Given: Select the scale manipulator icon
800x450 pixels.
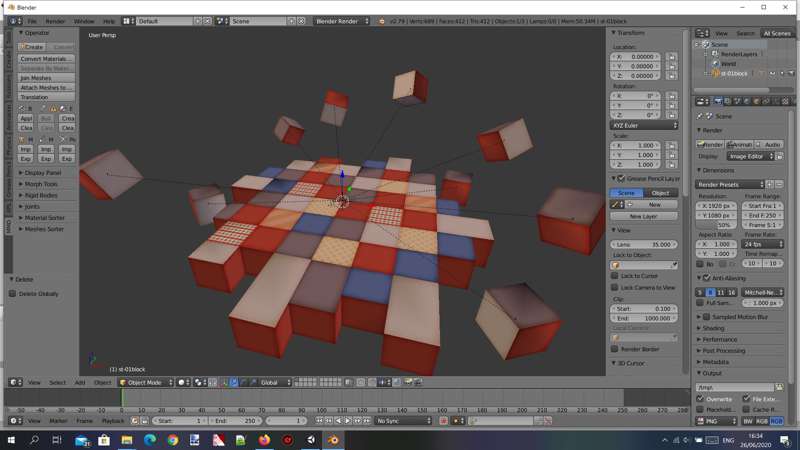Looking at the screenshot, I should (x=253, y=382).
